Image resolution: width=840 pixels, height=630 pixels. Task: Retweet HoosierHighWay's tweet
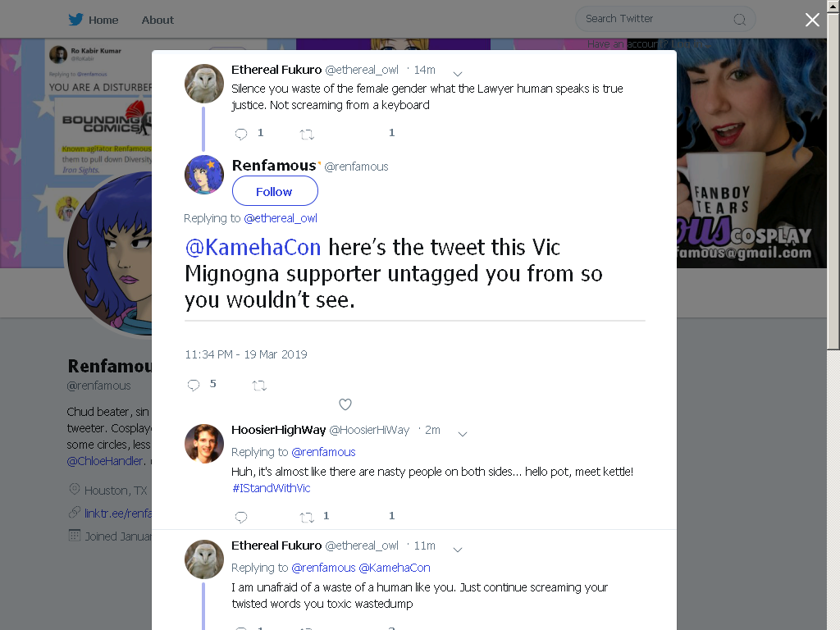307,517
